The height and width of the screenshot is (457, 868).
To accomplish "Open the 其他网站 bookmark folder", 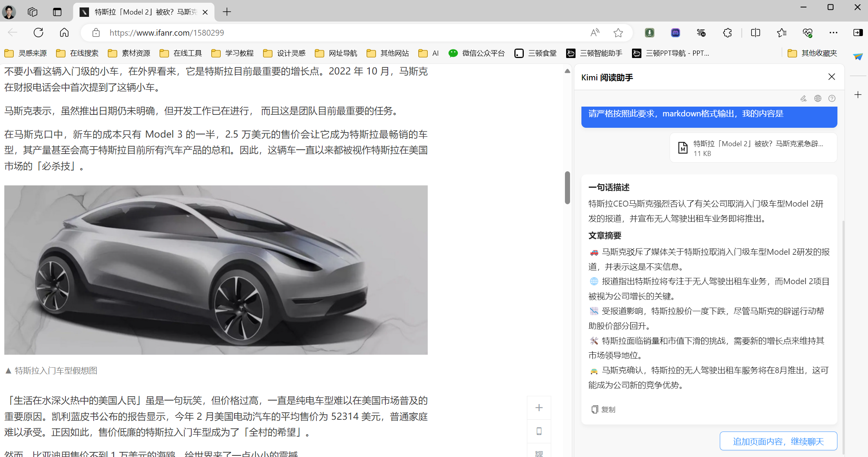I will (388, 53).
